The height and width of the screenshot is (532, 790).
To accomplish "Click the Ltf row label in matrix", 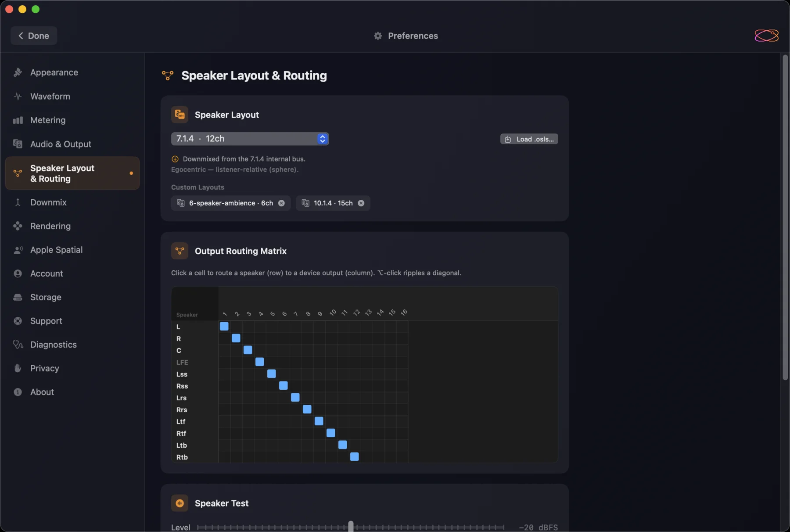I will 181,421.
